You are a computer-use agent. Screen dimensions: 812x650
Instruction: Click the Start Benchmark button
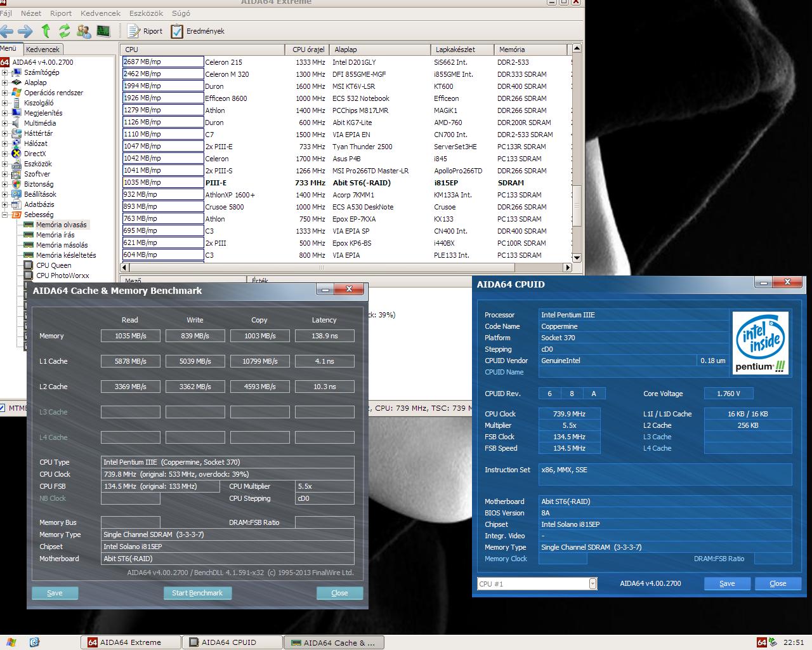click(197, 593)
